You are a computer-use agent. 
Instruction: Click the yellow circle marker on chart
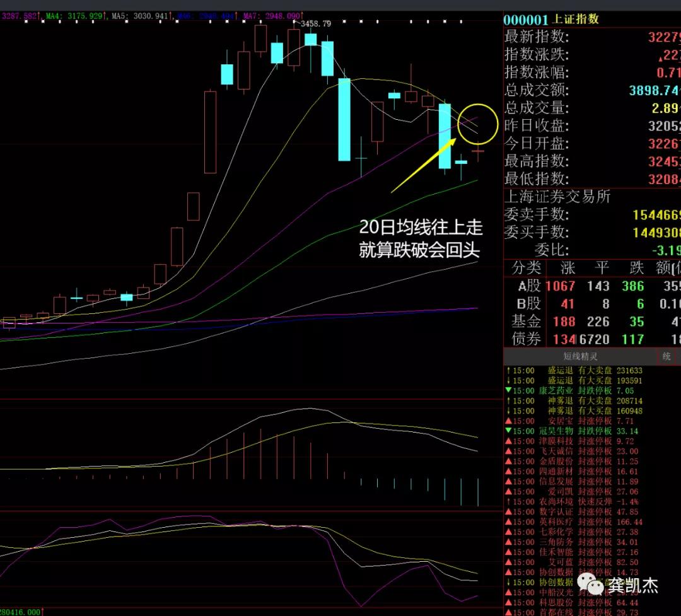coord(477,124)
